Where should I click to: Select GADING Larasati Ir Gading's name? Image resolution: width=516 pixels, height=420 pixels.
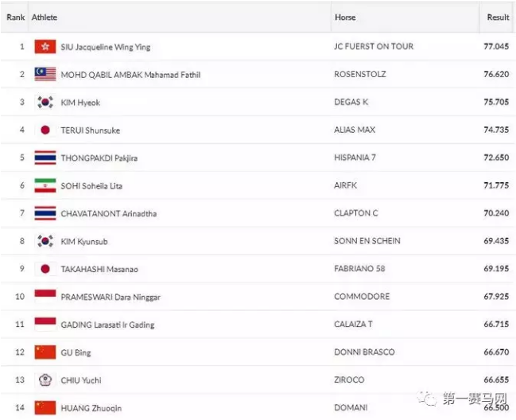[x=107, y=325]
